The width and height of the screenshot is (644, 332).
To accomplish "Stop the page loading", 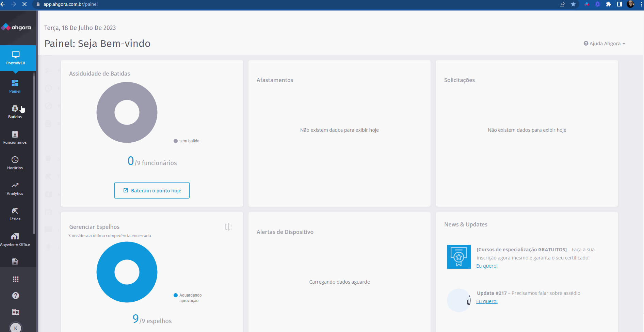I will click(25, 4).
